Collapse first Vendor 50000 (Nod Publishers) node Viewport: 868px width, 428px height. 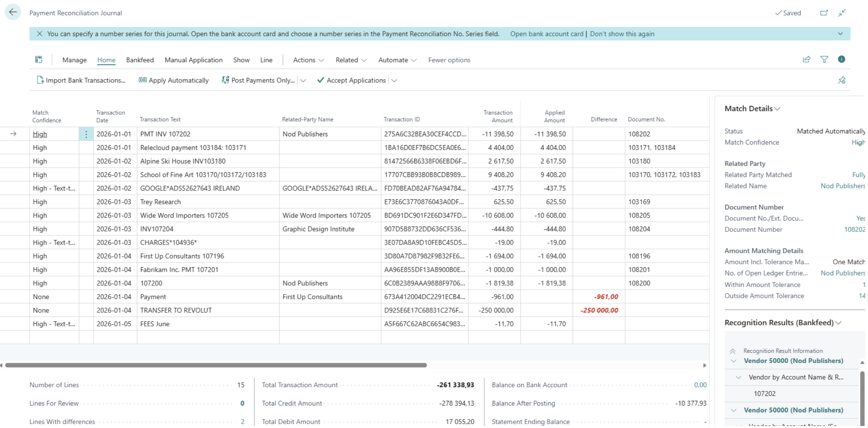point(734,361)
